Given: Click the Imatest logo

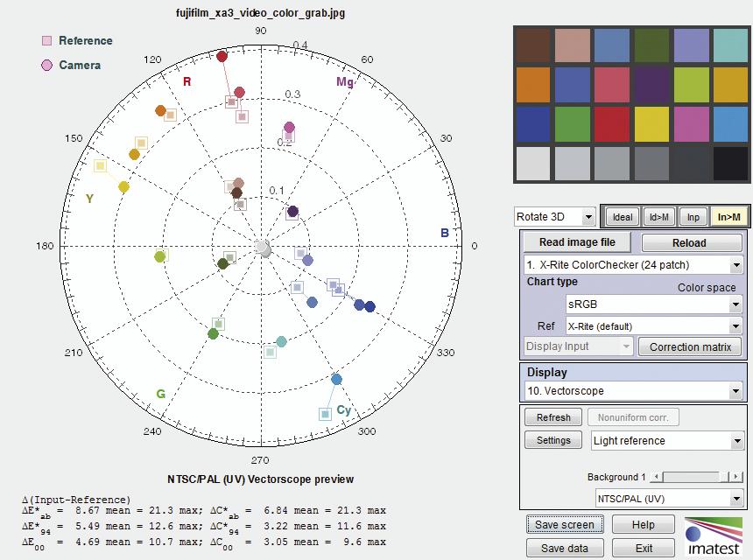Looking at the screenshot, I should tap(711, 535).
